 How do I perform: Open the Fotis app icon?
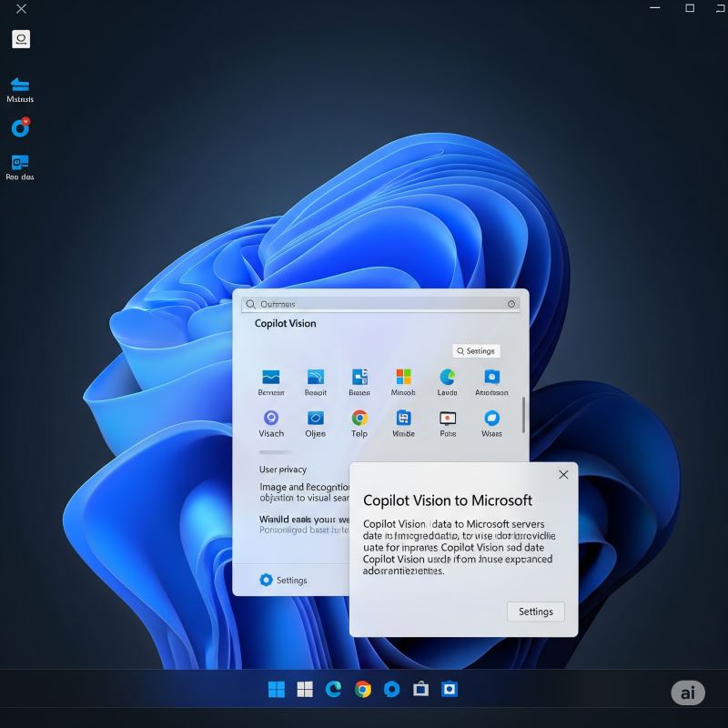[x=448, y=418]
